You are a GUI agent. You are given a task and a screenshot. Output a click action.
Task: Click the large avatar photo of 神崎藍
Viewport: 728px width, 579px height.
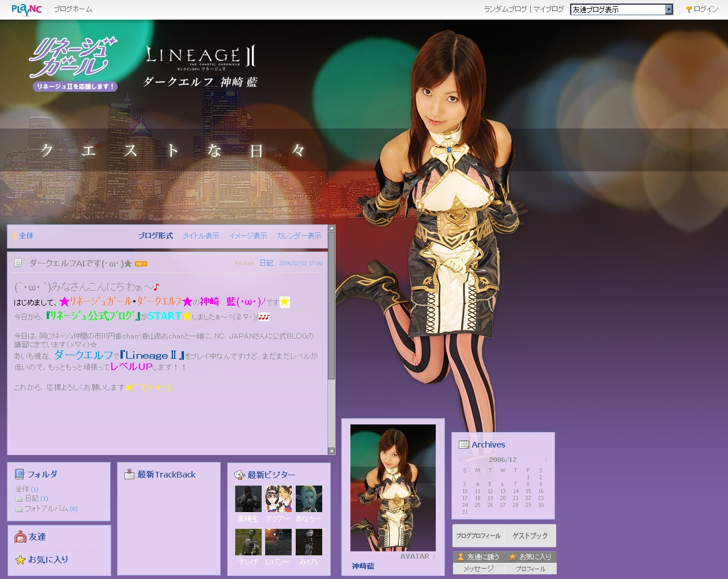pos(393,488)
